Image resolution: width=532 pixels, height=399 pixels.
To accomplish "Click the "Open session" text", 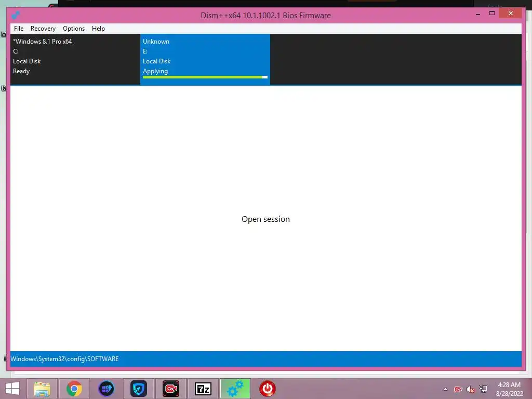I will tap(265, 219).
